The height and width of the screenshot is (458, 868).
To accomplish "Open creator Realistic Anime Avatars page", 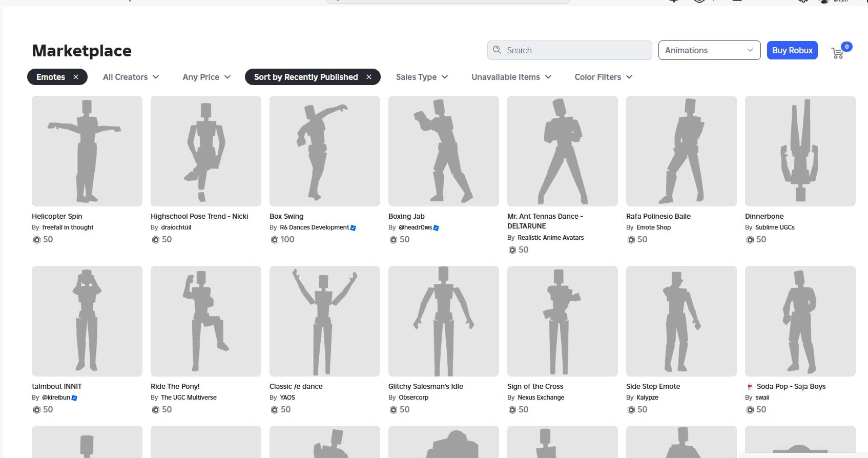I will [551, 238].
